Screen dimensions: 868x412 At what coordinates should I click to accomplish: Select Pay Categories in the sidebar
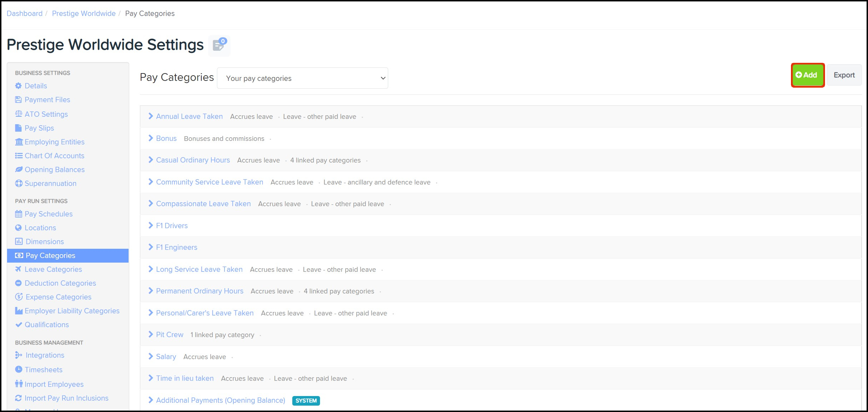point(50,256)
